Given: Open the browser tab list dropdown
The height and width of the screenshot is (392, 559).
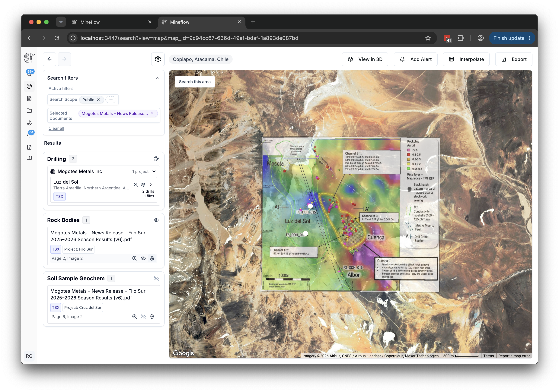Looking at the screenshot, I should [61, 22].
